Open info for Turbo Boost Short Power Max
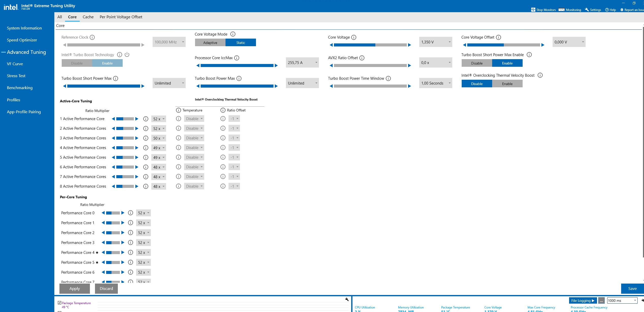Screen dimensions: 644x312 click(116, 78)
